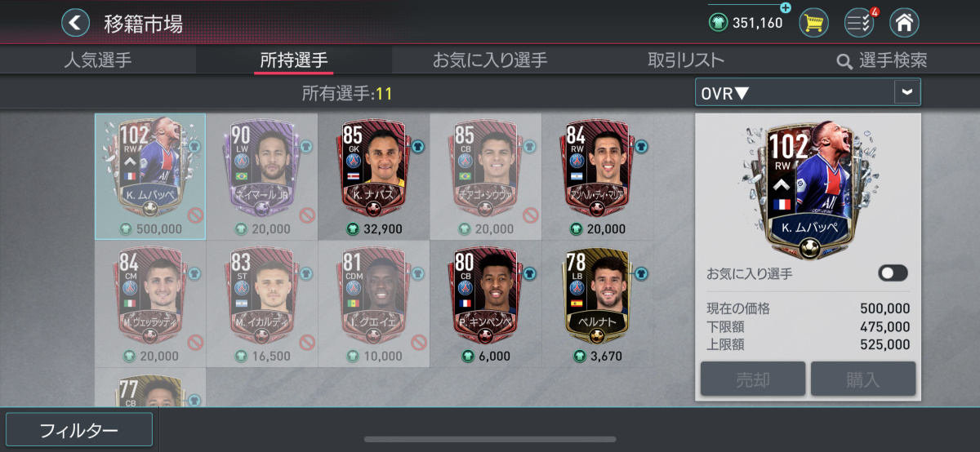Open the shopping cart store icon
980x452 pixels.
pos(813,22)
